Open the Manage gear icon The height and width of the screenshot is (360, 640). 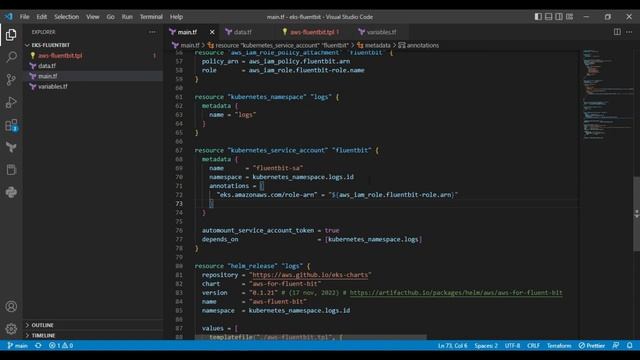click(11, 328)
